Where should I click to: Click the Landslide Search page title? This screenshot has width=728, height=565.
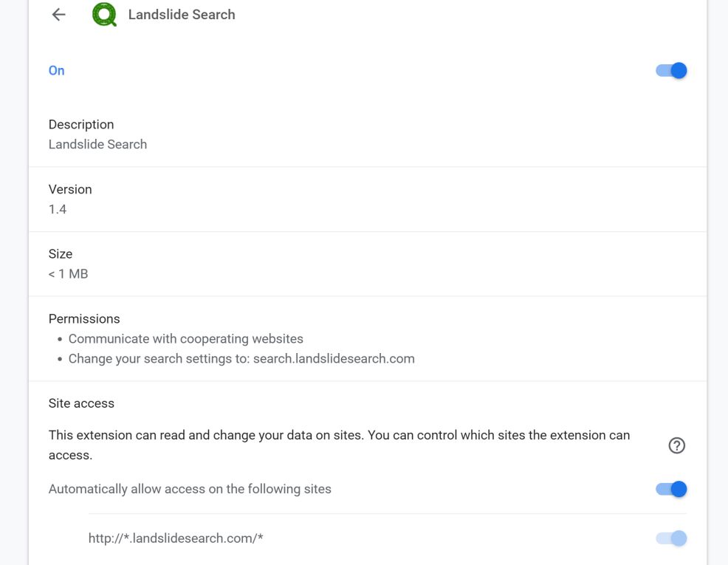coord(182,15)
